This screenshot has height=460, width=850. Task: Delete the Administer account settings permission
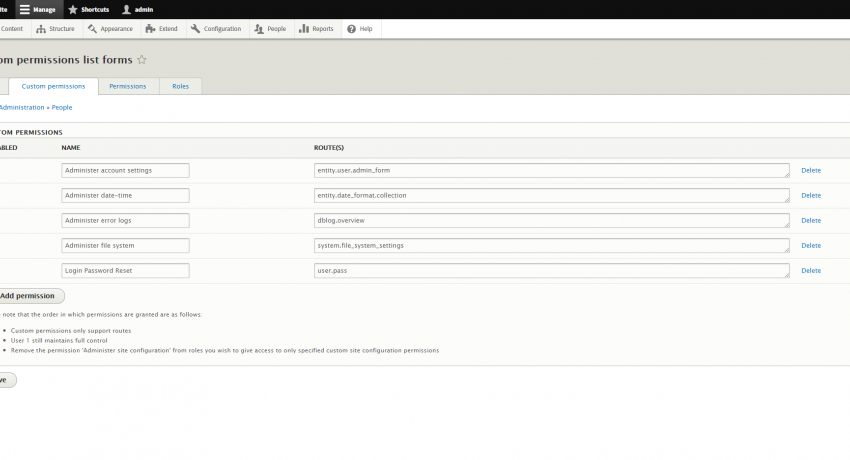pyautogui.click(x=811, y=170)
